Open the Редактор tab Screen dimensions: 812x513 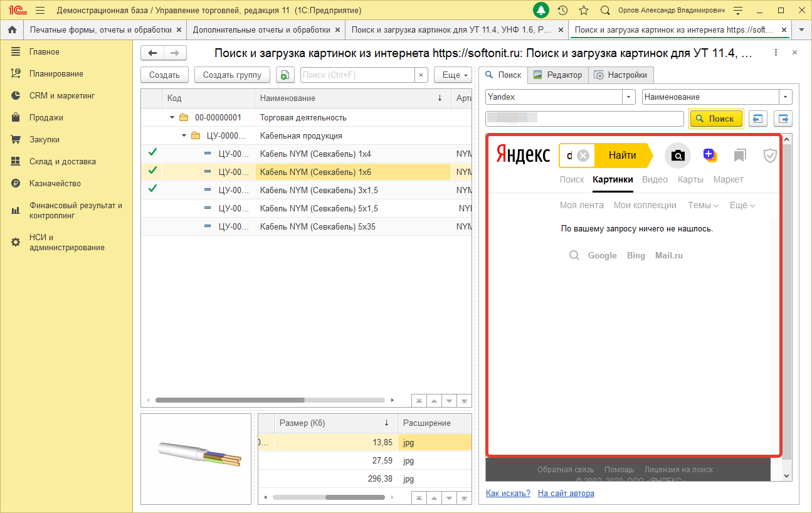click(557, 75)
